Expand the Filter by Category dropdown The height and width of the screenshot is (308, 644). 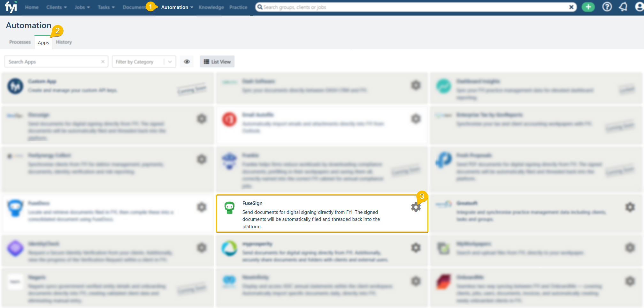(x=170, y=62)
